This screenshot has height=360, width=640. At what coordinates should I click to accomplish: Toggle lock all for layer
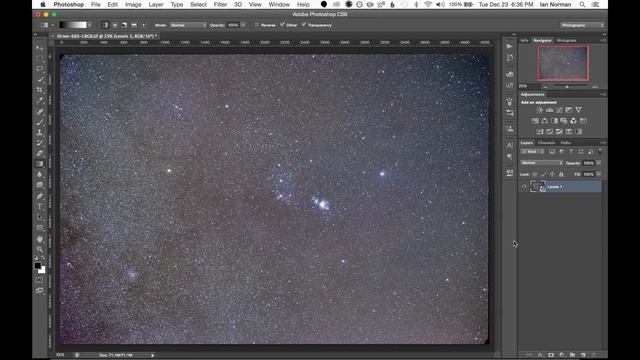tap(561, 174)
